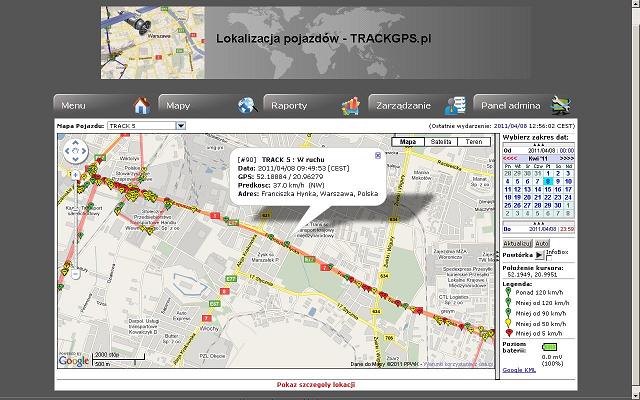This screenshot has width=640, height=400.
Task: Open the Menu home icon
Action: point(142,106)
